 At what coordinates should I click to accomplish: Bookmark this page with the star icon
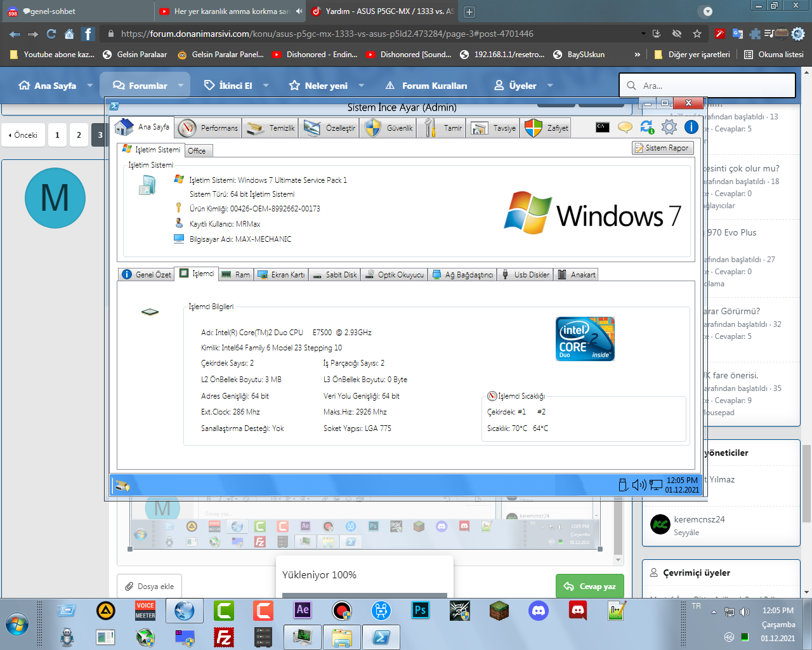point(697,34)
